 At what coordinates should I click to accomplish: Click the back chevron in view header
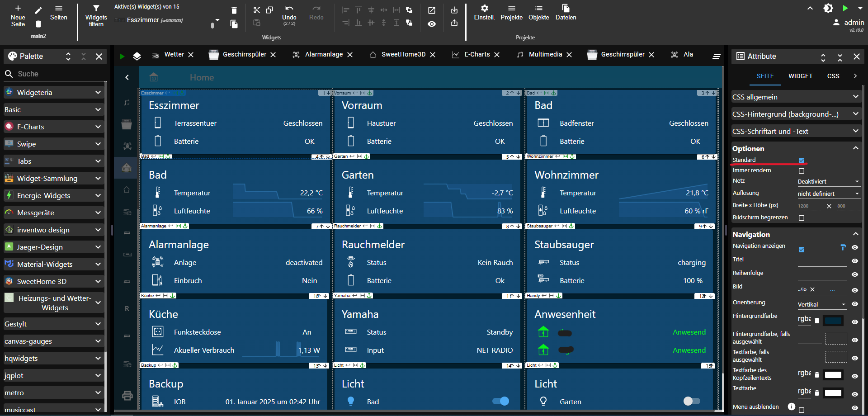pyautogui.click(x=127, y=77)
